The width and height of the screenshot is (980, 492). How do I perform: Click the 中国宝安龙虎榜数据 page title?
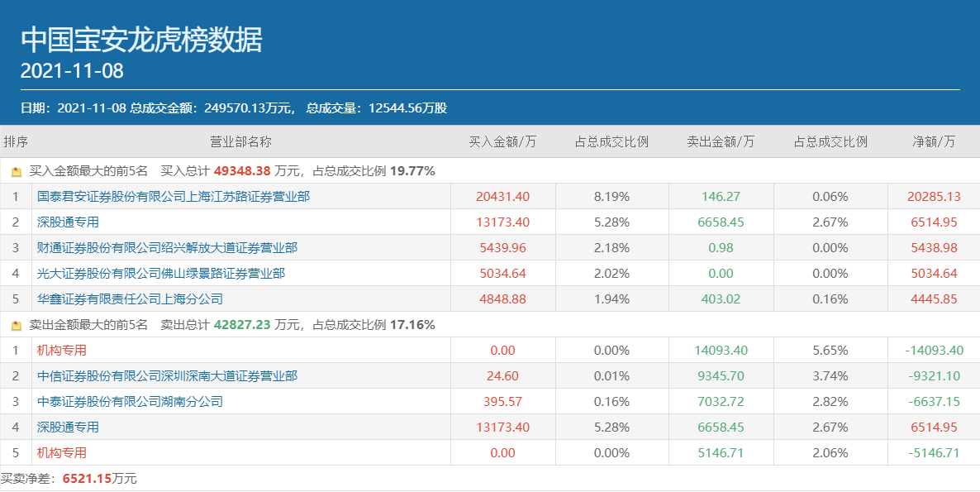click(x=141, y=40)
